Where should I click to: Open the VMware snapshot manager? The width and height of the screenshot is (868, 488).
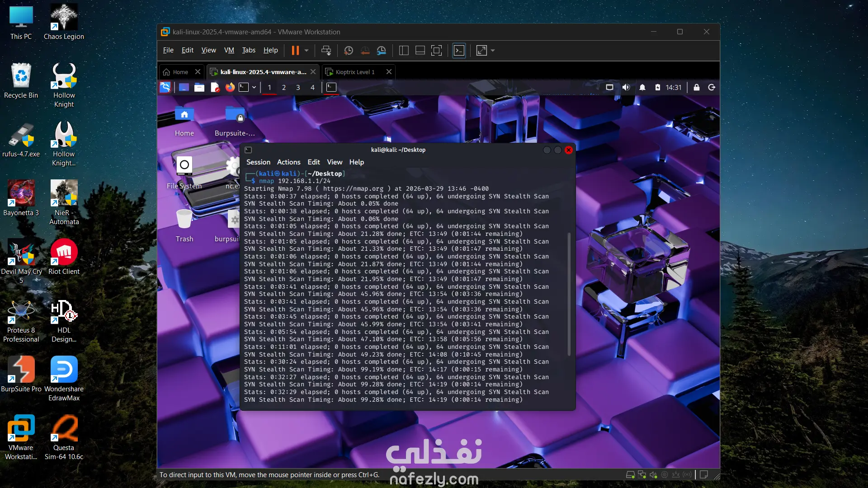382,51
